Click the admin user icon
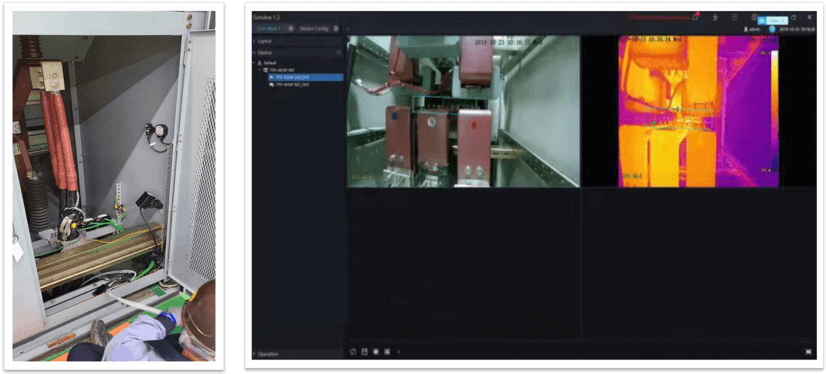 click(746, 29)
